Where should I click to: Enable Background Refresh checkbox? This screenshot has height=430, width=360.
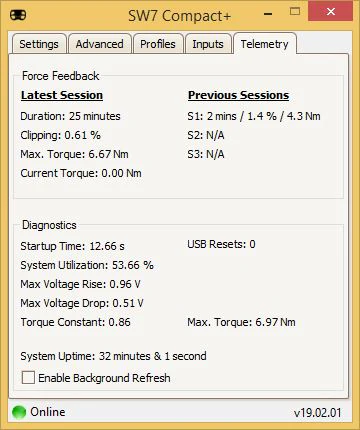point(28,378)
